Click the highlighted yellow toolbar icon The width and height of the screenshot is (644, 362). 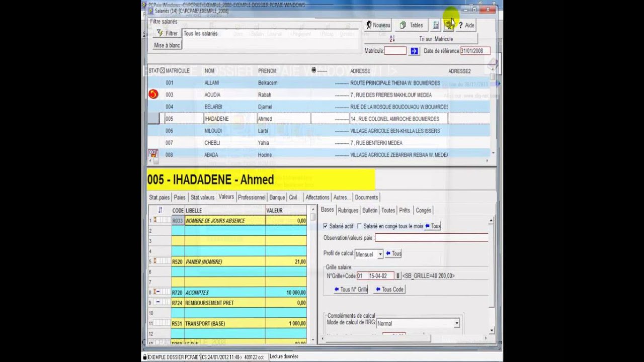[x=448, y=25]
